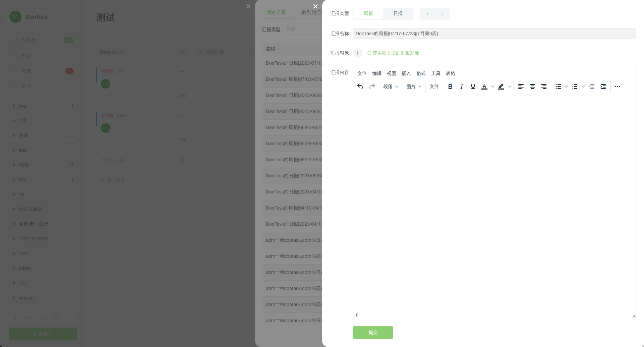Open the 格式 menu in editor
This screenshot has width=644, height=347.
(x=421, y=73)
